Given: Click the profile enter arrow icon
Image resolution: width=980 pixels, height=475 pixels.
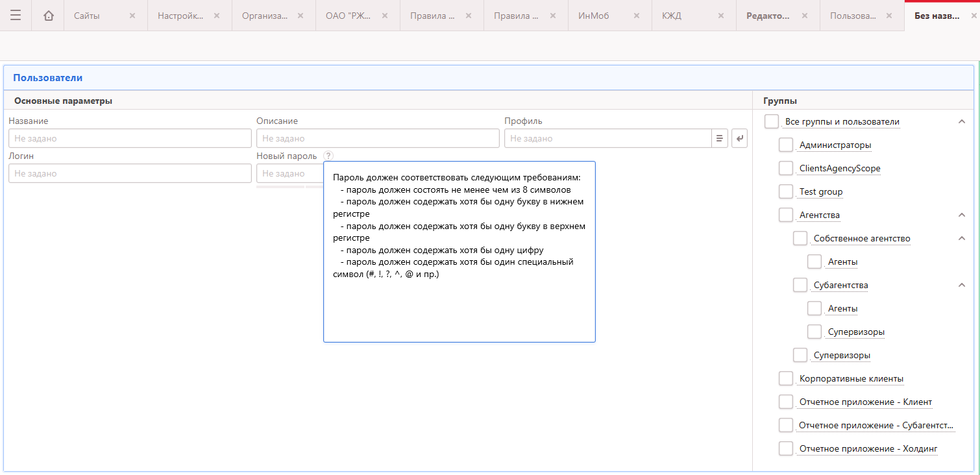Looking at the screenshot, I should pyautogui.click(x=739, y=138).
